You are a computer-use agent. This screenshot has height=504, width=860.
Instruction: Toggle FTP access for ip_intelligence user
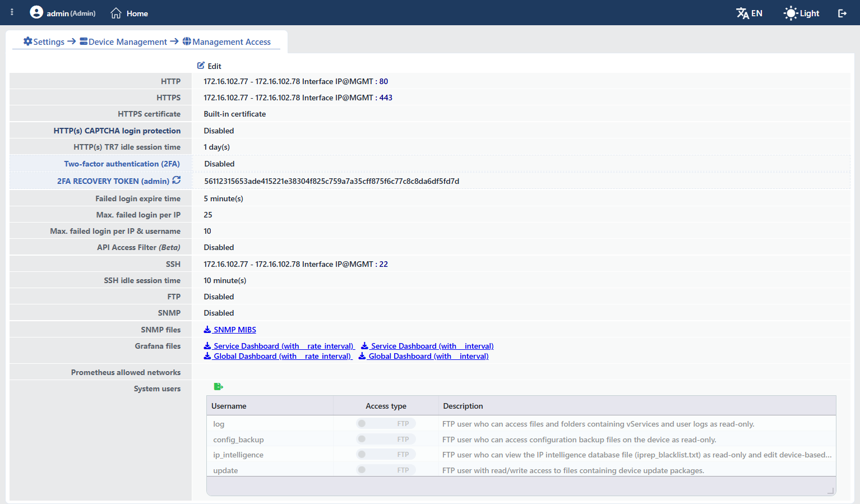[386, 454]
